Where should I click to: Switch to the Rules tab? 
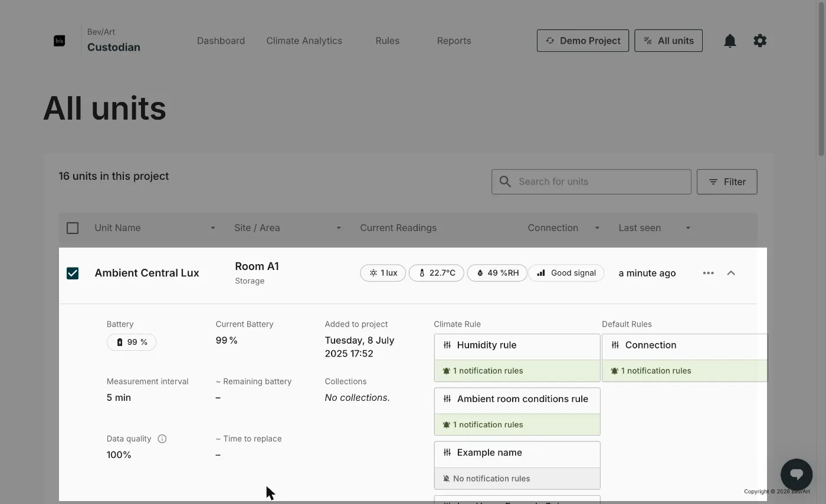[x=388, y=41]
